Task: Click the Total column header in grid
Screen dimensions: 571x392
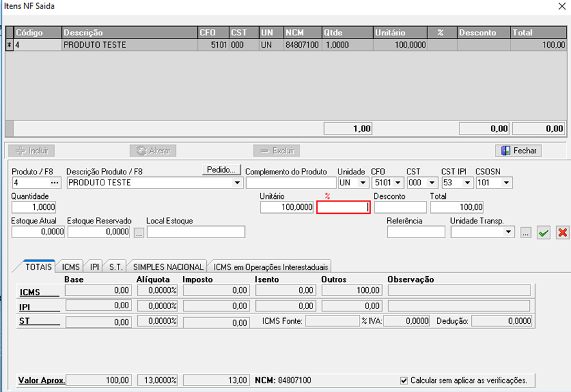Action: coord(538,32)
